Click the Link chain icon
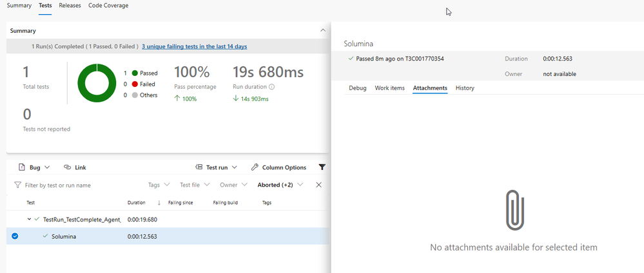 click(x=67, y=167)
